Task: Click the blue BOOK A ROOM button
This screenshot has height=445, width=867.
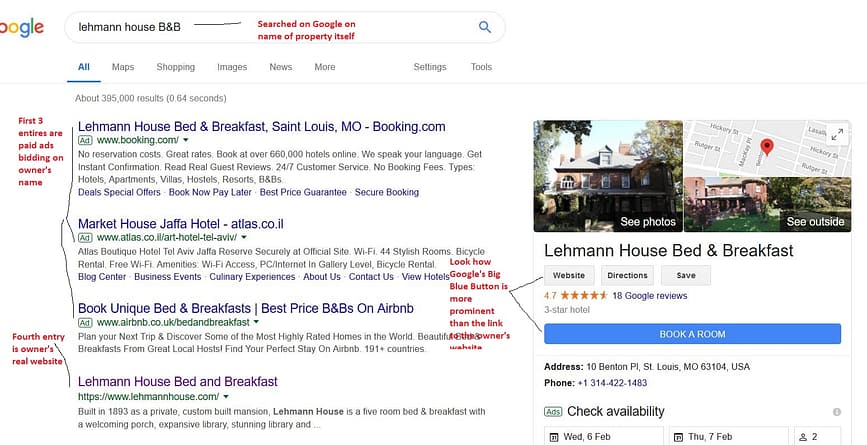Action: click(692, 334)
